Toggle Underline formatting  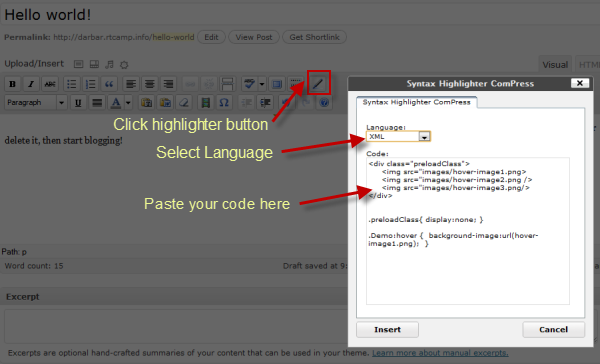click(78, 103)
